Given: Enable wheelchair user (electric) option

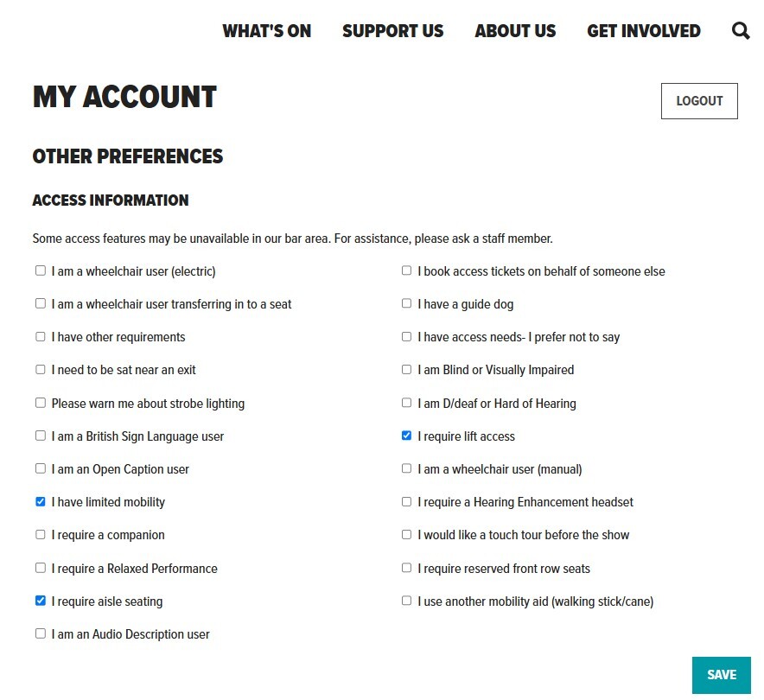Looking at the screenshot, I should (41, 270).
